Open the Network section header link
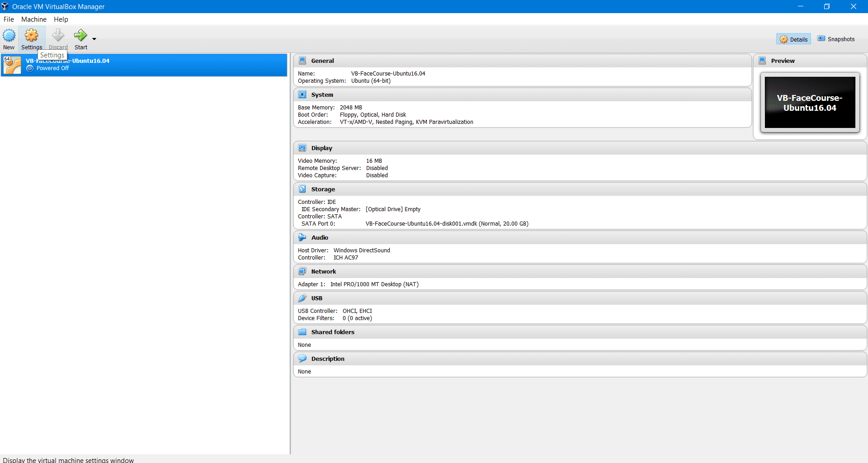 [x=324, y=271]
